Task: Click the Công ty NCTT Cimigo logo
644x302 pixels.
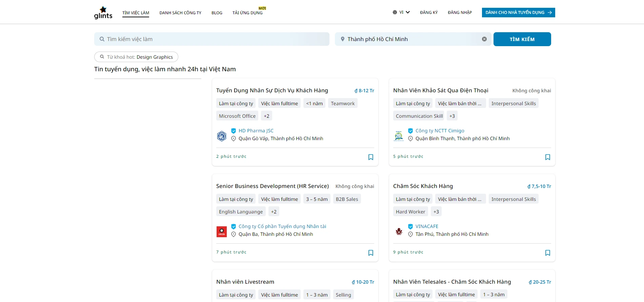Action: click(x=399, y=136)
